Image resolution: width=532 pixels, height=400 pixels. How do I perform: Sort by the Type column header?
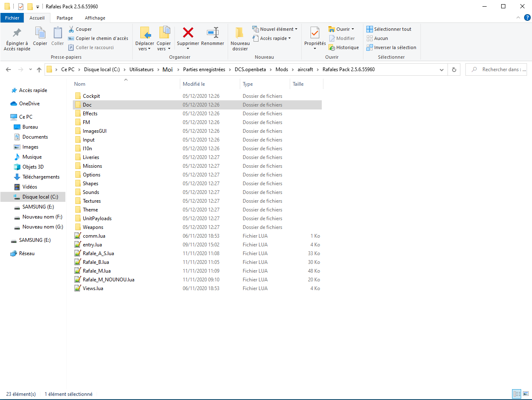[x=265, y=84]
